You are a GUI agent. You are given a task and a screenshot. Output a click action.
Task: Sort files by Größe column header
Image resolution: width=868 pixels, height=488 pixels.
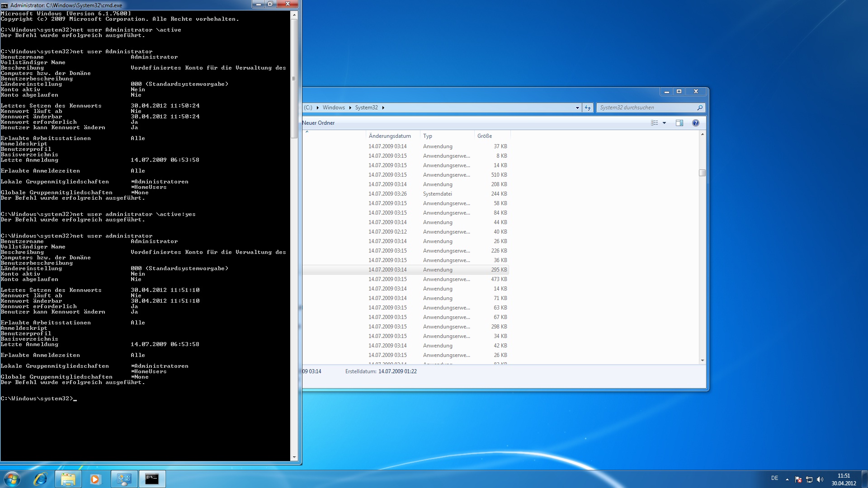click(485, 136)
